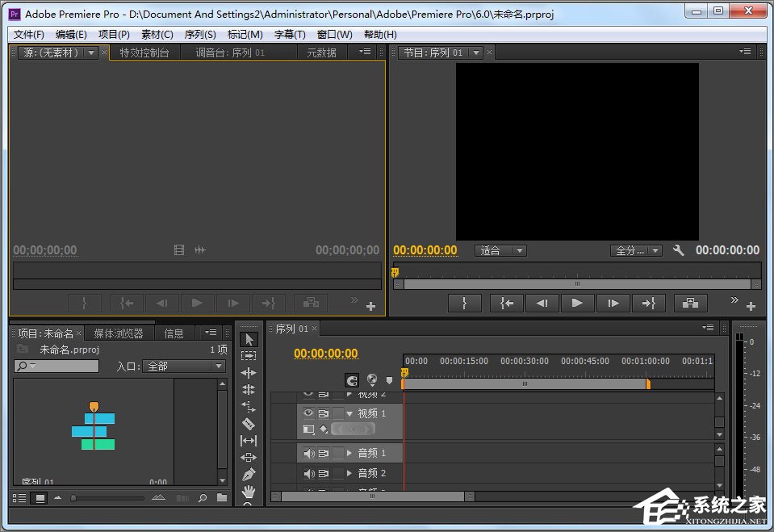Mute 音频 1 track speaker icon
774x532 pixels.
308,453
